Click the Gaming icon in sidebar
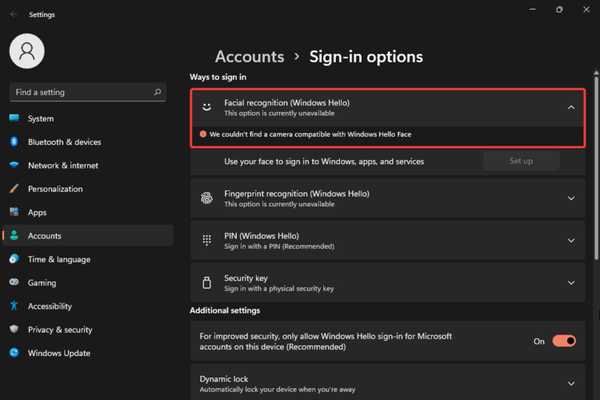 tap(14, 282)
